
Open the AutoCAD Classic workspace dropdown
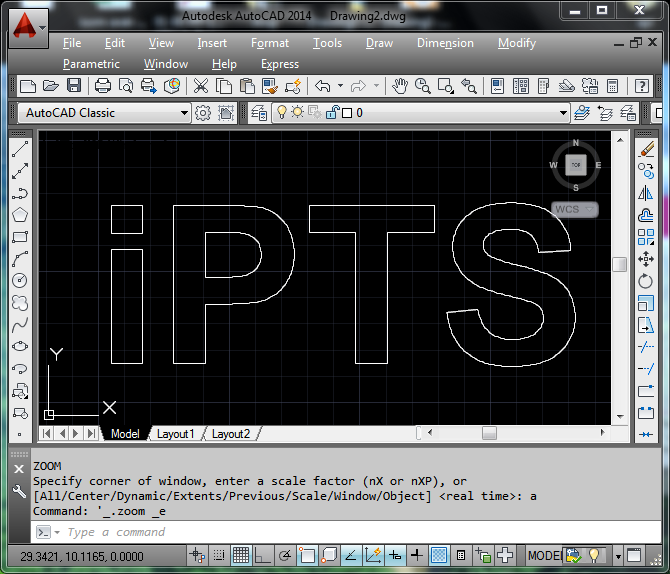184,113
